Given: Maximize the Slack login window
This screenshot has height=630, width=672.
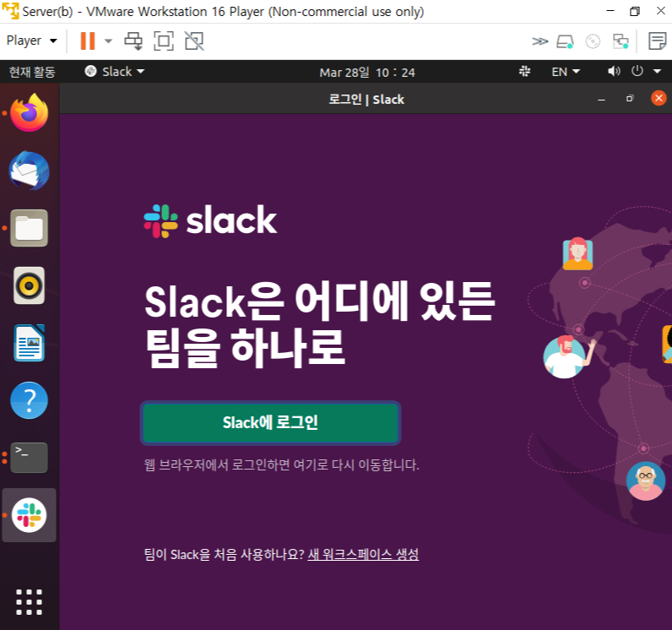Looking at the screenshot, I should point(630,99).
